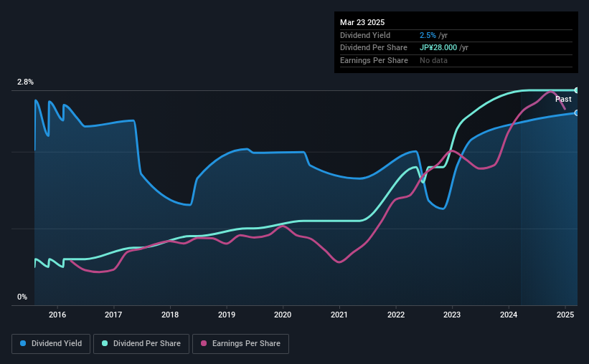
Task: Click the blue Dividend Yield legend dot
Action: tap(23, 343)
